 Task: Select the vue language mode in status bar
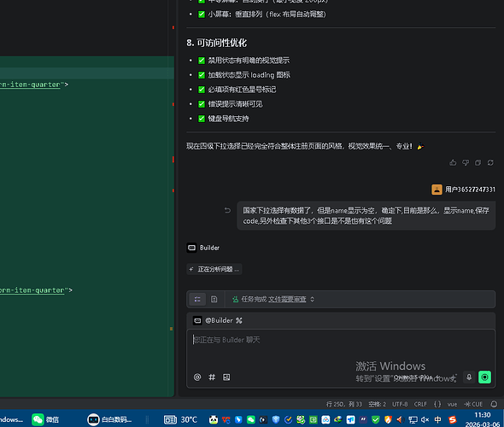[452, 404]
